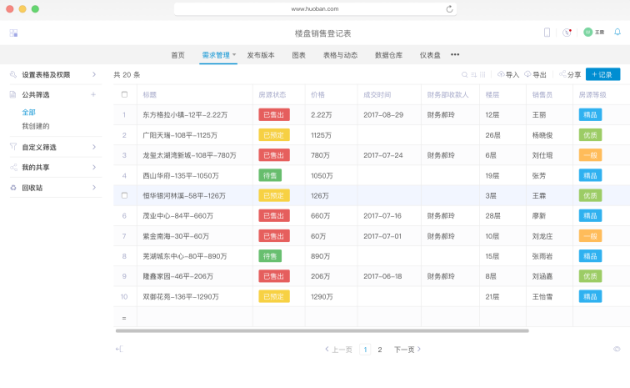Image resolution: width=630 pixels, height=388 pixels.
Task: Open record 东方格拉小镇-12平-2.22万
Action: click(x=185, y=115)
